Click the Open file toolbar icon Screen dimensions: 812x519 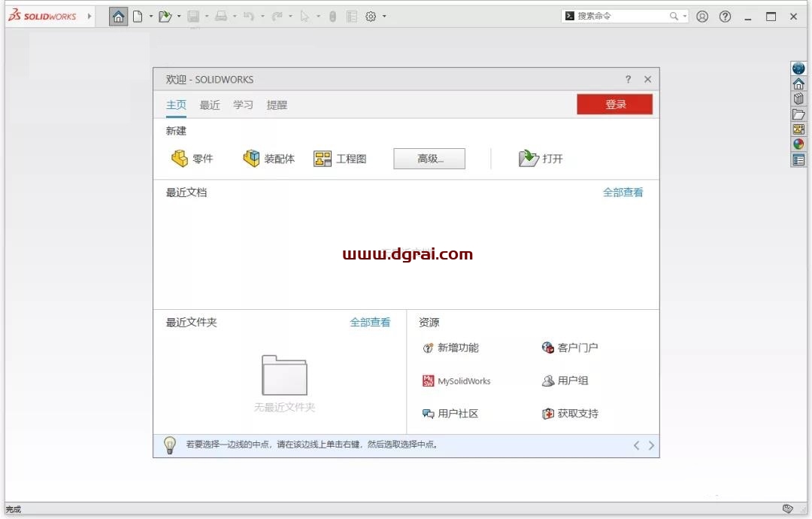tap(165, 17)
